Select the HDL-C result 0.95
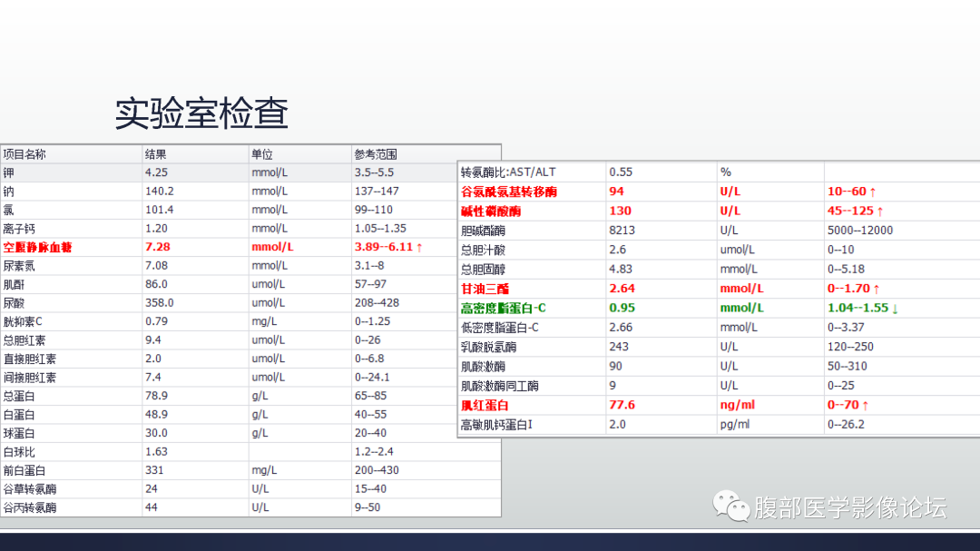This screenshot has width=980, height=551. 622,308
